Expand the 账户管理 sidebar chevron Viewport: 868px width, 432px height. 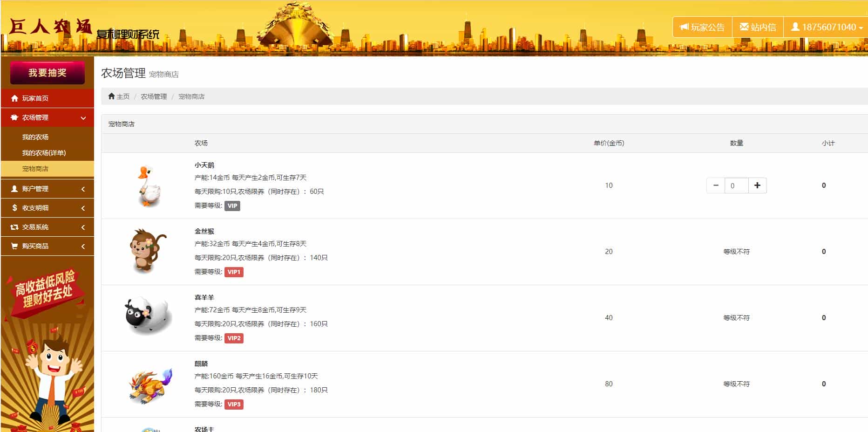click(83, 189)
